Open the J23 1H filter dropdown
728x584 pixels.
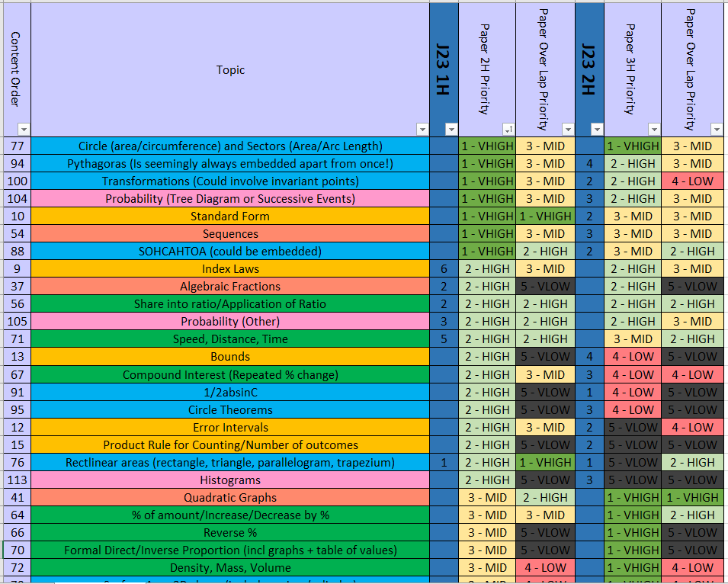tap(451, 129)
